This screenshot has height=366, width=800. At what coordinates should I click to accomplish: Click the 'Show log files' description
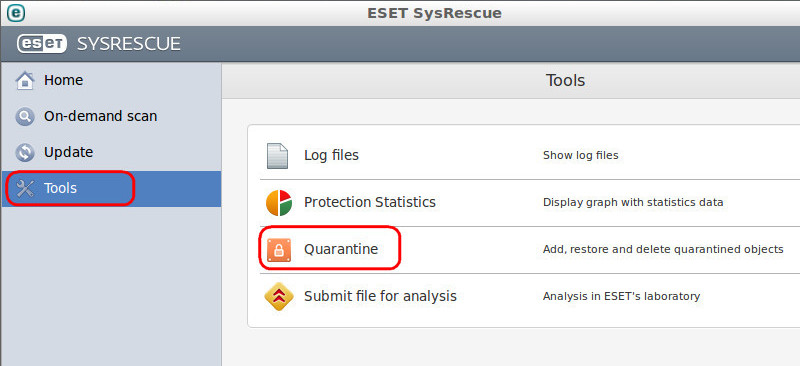(x=581, y=155)
